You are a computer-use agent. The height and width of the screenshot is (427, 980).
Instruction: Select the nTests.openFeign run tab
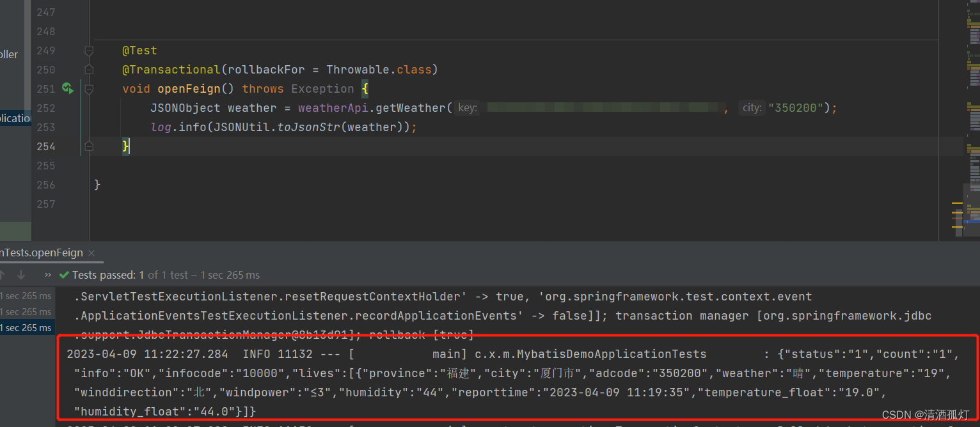(42, 252)
